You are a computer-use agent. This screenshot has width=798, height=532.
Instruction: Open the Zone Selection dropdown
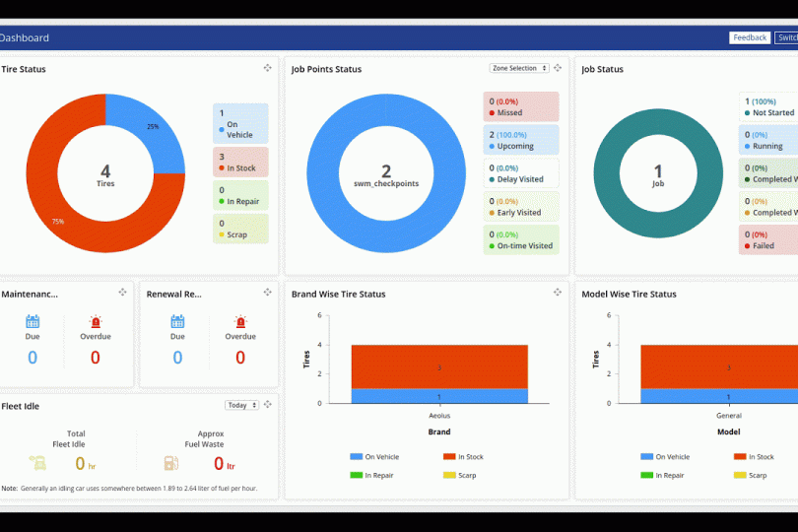point(518,68)
